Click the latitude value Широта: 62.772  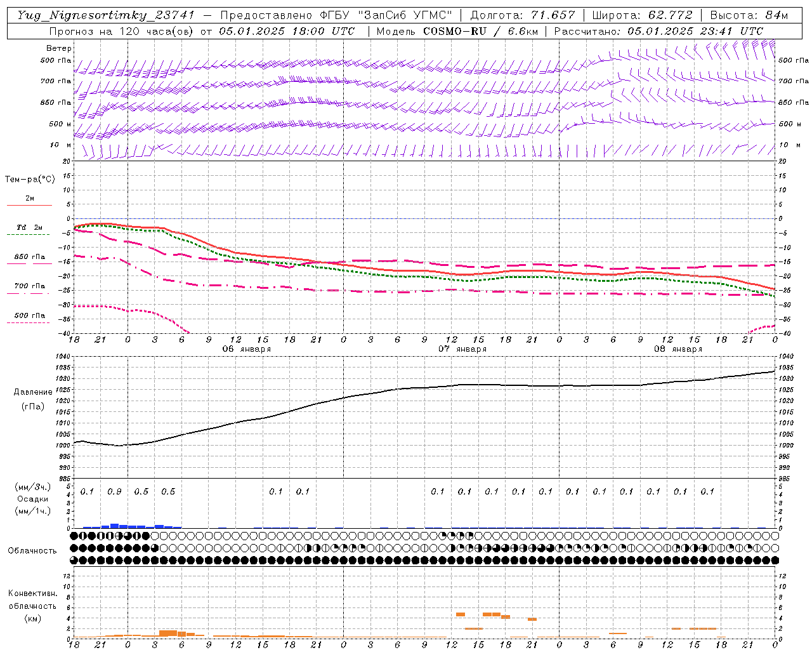[643, 15]
